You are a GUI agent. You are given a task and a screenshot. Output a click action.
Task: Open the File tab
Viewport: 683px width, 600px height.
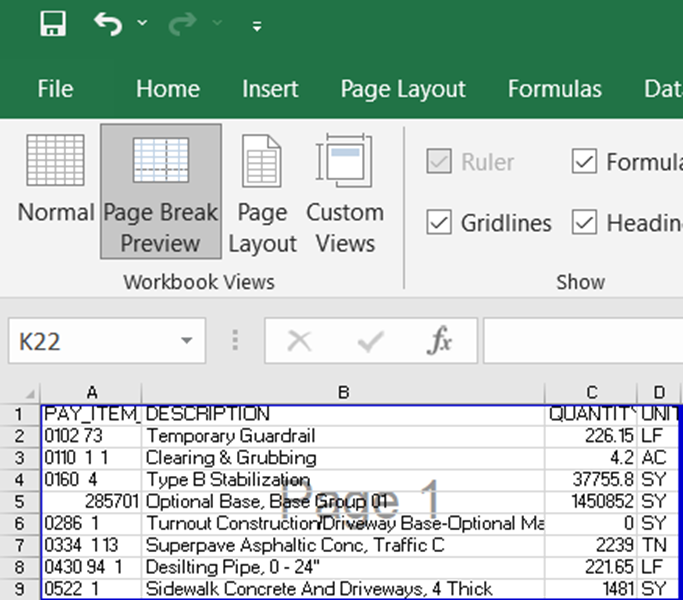(x=55, y=89)
